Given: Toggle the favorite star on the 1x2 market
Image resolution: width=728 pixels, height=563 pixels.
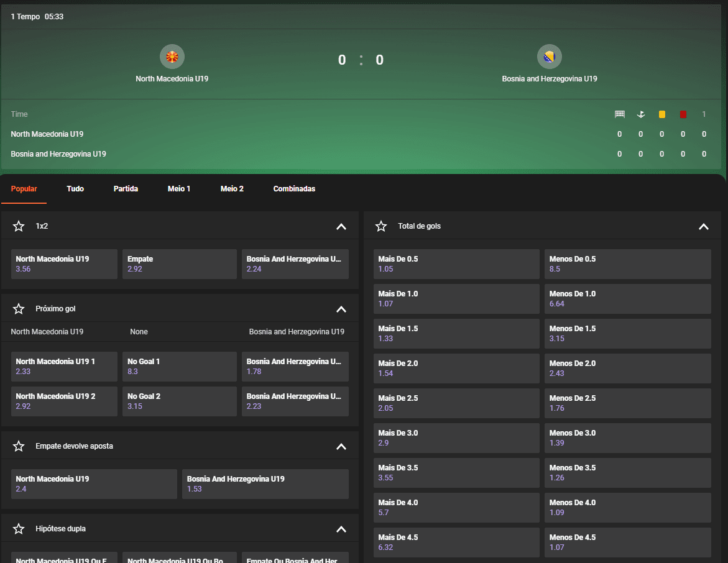Looking at the screenshot, I should click(x=18, y=226).
